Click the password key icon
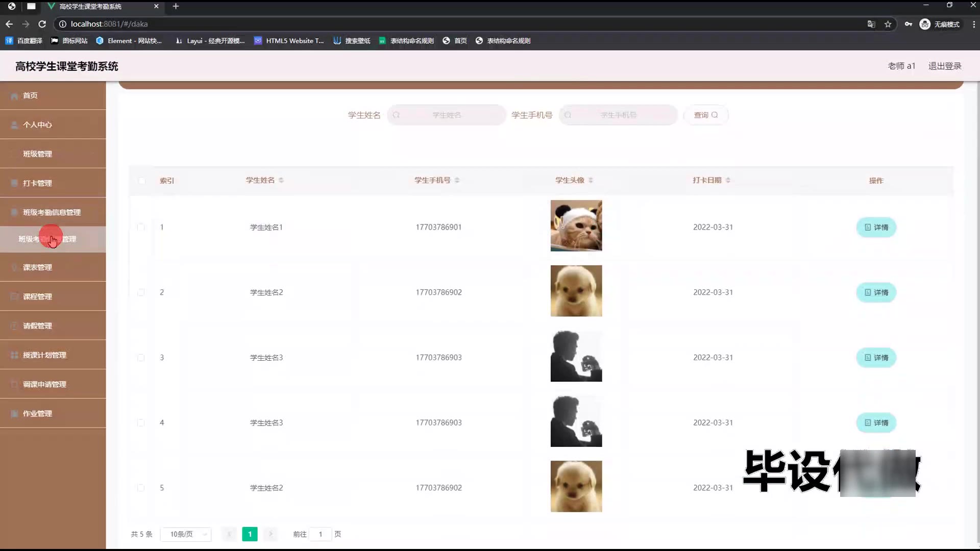 click(909, 24)
